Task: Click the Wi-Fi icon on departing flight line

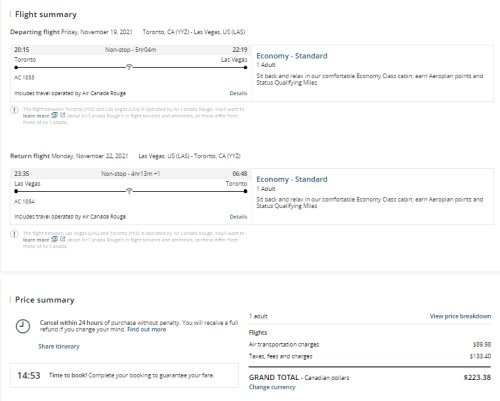Action: click(x=129, y=67)
